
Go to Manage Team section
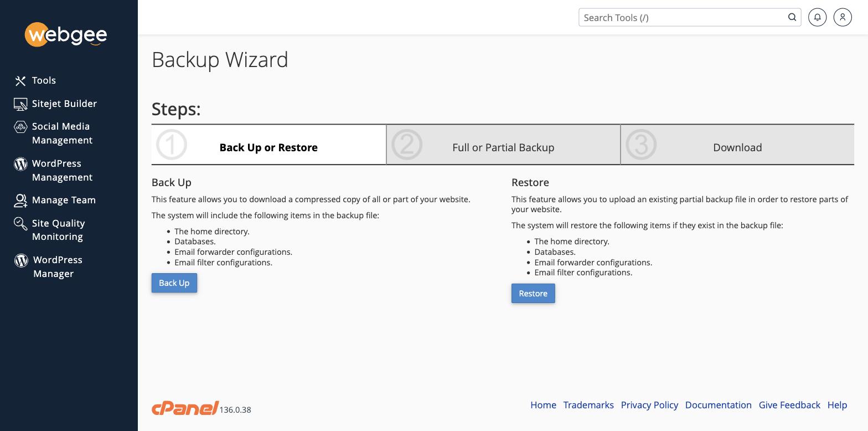click(x=64, y=200)
